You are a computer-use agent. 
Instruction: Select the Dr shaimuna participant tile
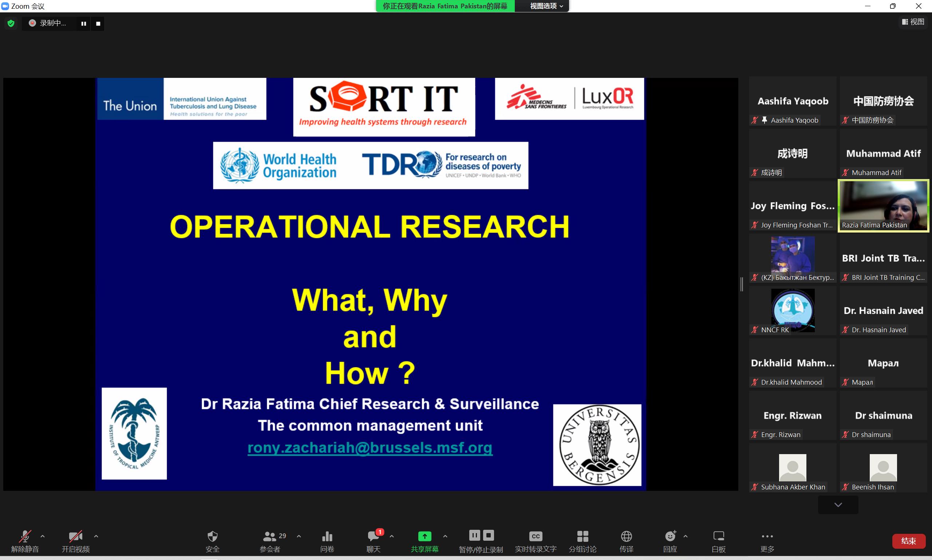(883, 416)
